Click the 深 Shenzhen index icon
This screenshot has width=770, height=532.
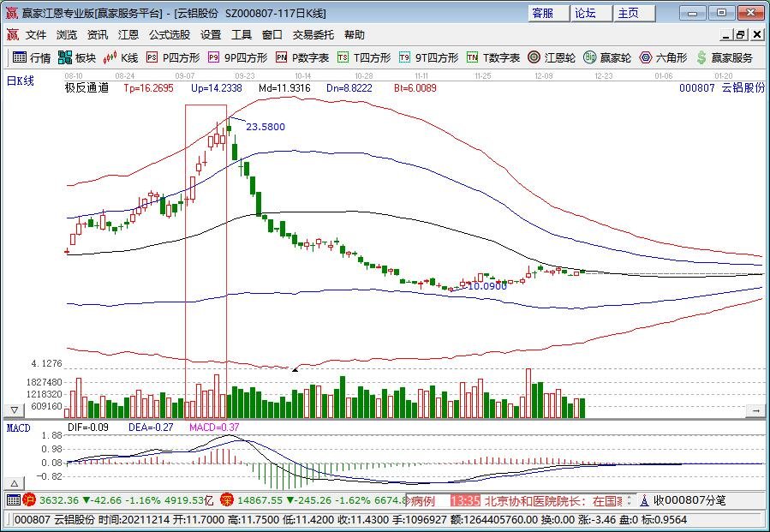click(x=227, y=500)
